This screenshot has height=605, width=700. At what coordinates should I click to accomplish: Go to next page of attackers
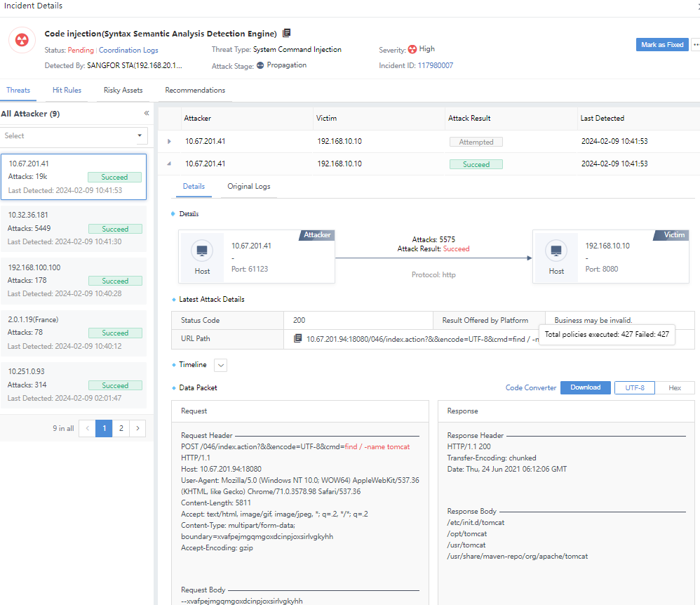(138, 428)
